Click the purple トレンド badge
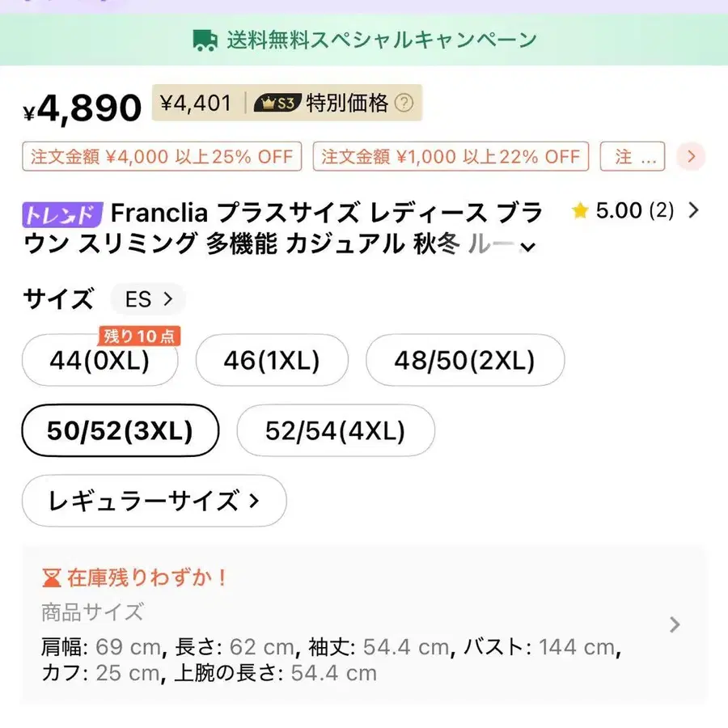 (60, 213)
